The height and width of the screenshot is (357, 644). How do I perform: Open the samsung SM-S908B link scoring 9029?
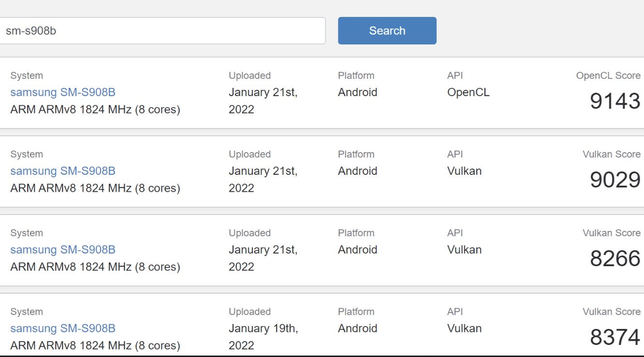[63, 171]
